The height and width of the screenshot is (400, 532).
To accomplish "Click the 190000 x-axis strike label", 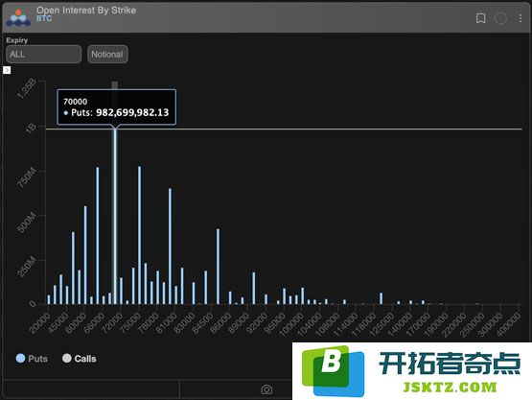I will coord(436,324).
